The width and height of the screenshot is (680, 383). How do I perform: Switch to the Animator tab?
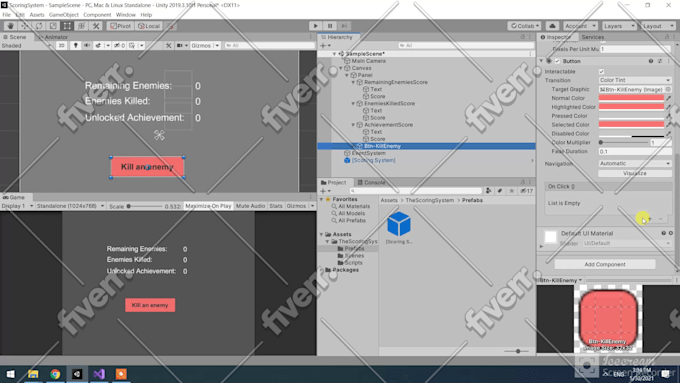(54, 37)
